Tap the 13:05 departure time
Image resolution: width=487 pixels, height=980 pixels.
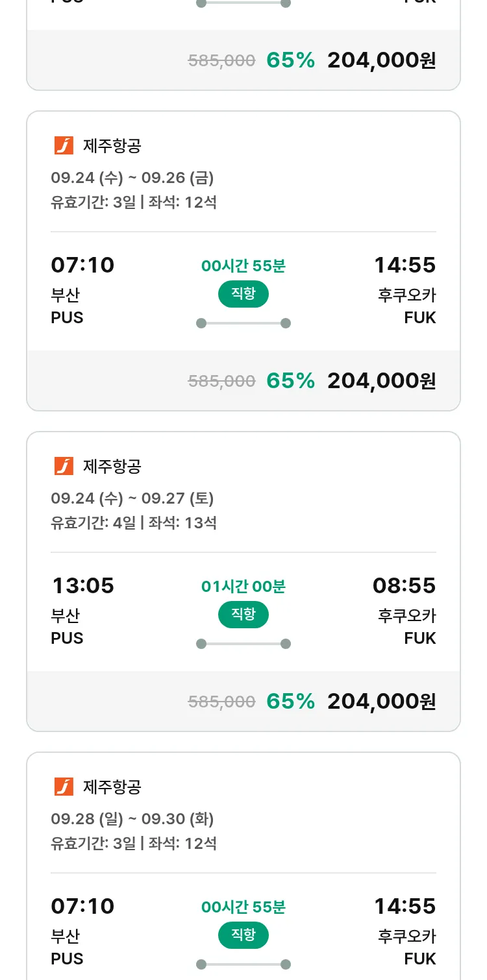(82, 586)
